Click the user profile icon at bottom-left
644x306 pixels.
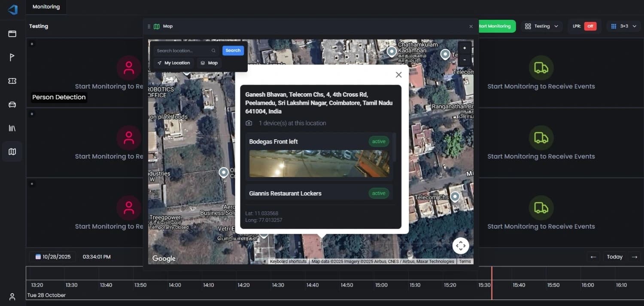12,297
